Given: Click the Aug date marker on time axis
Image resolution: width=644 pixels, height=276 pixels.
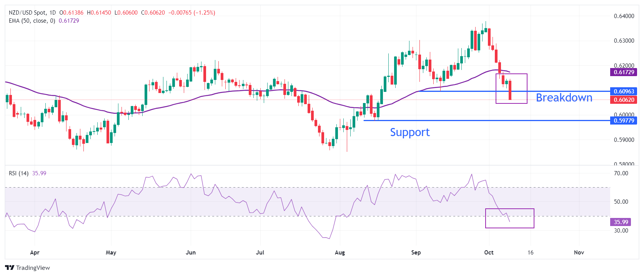Looking at the screenshot, I should pyautogui.click(x=340, y=253).
